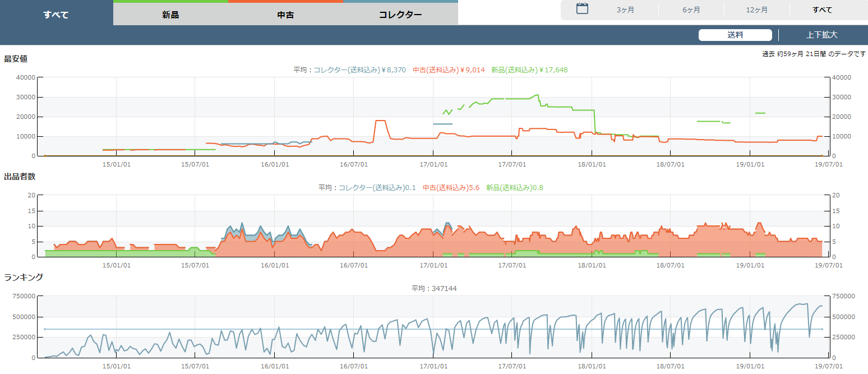Click the 過去 約59ヶ月 data period text

(814, 54)
